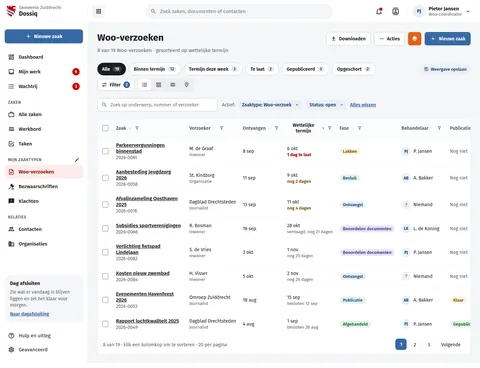
Task: Click Downloaden button
Action: [x=348, y=39]
